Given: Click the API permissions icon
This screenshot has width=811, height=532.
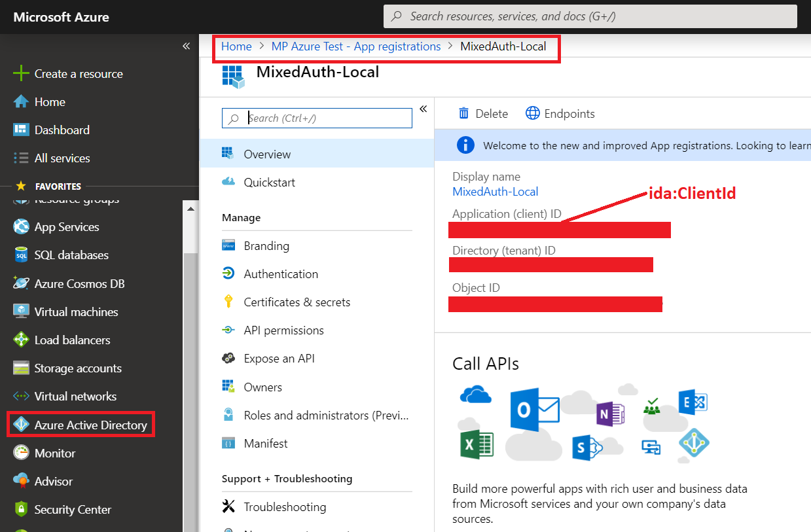Looking at the screenshot, I should (228, 330).
